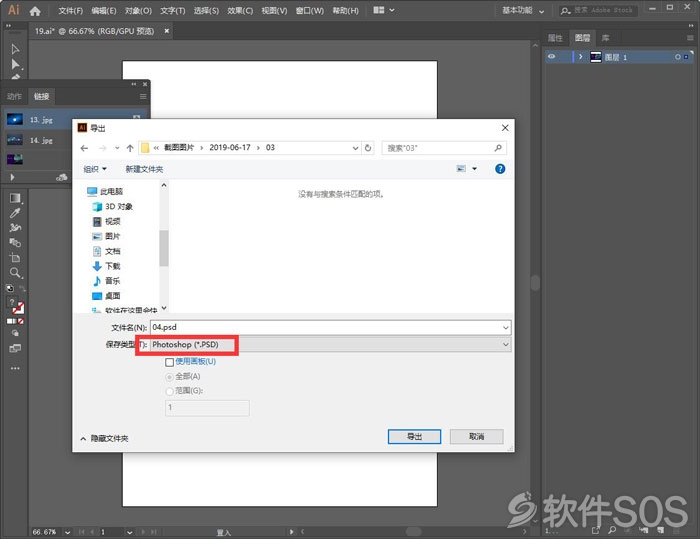
Task: Click the arrange documents icon
Action: (x=379, y=10)
